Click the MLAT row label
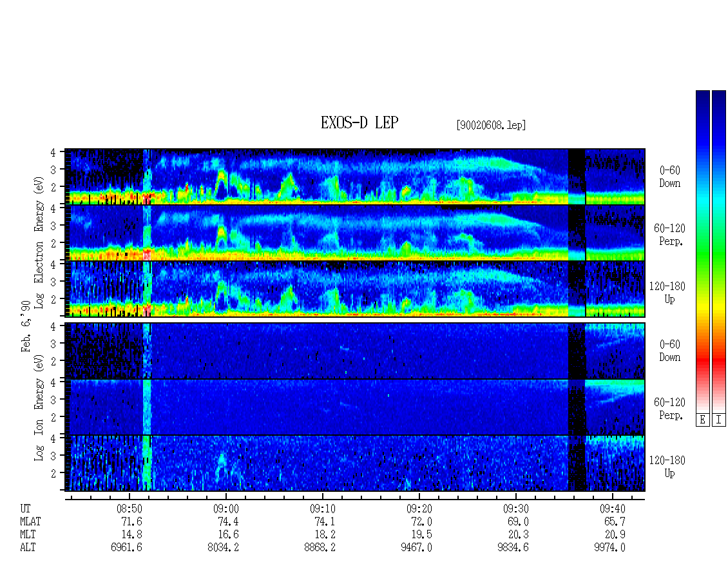The image size is (728, 564). point(31,521)
